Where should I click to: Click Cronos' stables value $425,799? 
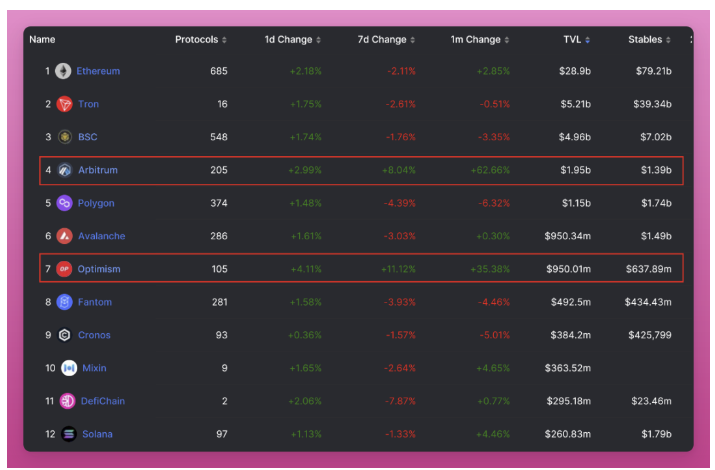pos(650,335)
